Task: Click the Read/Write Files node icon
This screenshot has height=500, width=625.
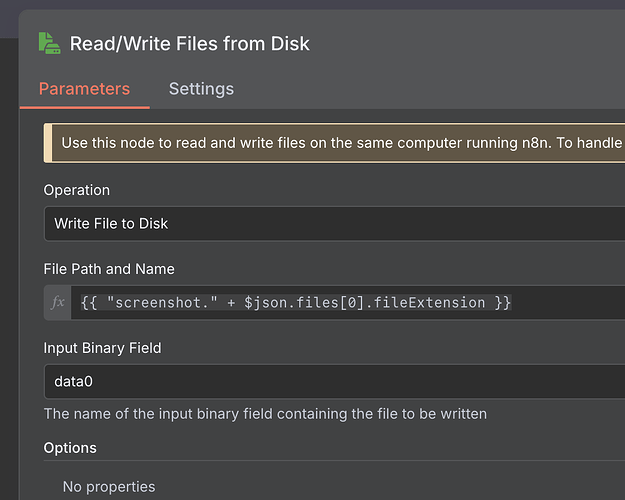Action: (49, 43)
